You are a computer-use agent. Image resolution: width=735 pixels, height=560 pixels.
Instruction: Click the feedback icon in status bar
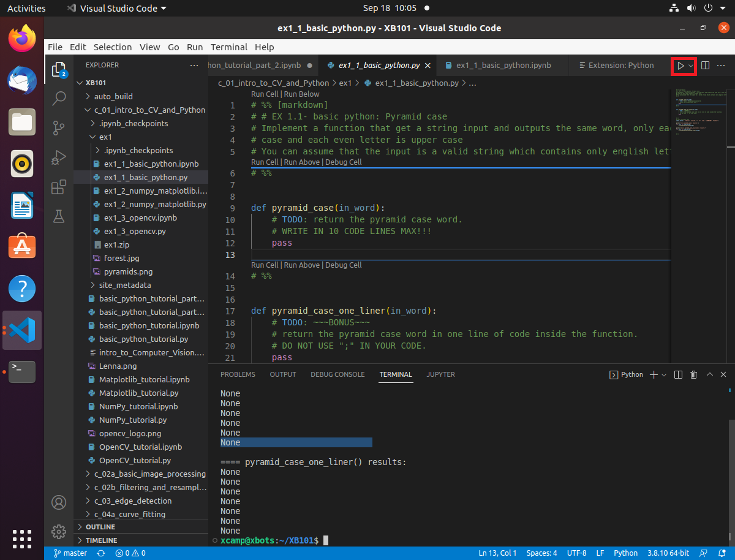pyautogui.click(x=704, y=553)
